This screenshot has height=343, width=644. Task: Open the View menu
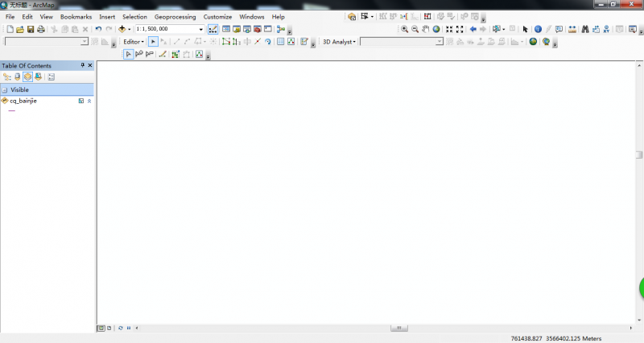[46, 17]
